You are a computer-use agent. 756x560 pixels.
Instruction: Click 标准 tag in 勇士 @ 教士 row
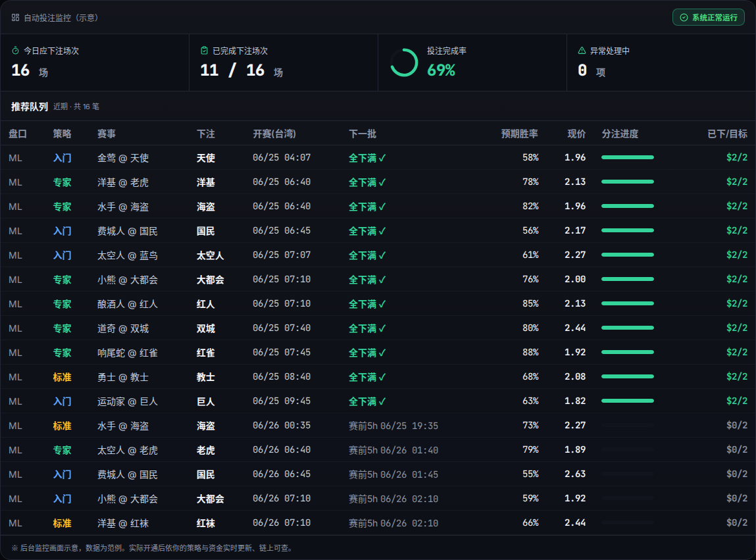[x=63, y=377]
